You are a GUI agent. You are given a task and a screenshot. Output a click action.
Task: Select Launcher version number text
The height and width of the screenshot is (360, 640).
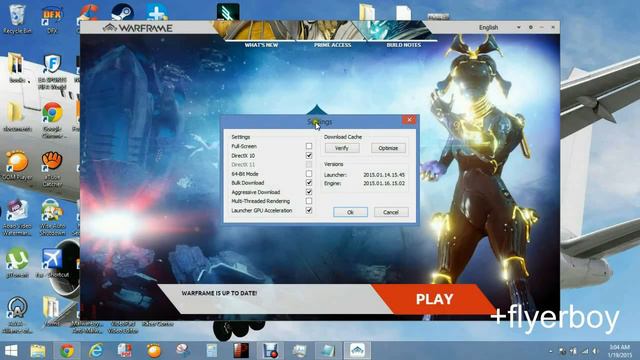(384, 175)
